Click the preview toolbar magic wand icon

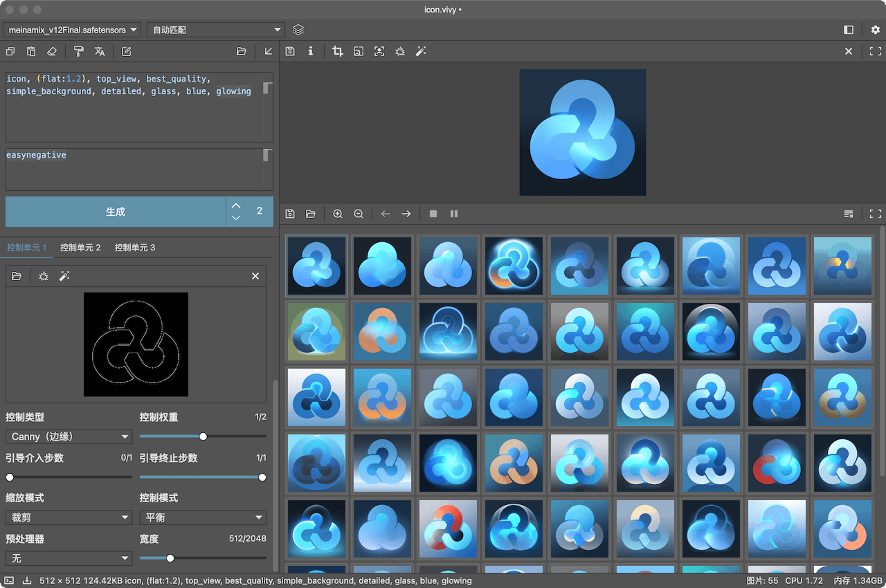(421, 51)
